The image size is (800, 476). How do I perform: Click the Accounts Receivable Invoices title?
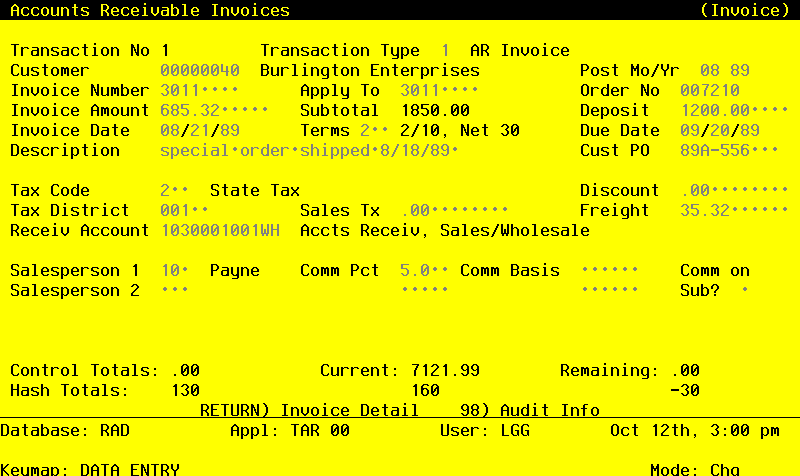tap(150, 10)
